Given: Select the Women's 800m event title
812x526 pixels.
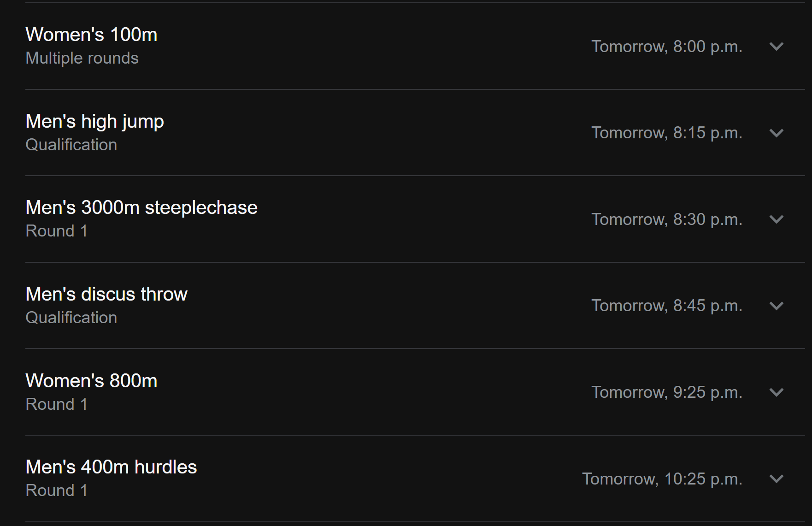Looking at the screenshot, I should click(x=91, y=381).
